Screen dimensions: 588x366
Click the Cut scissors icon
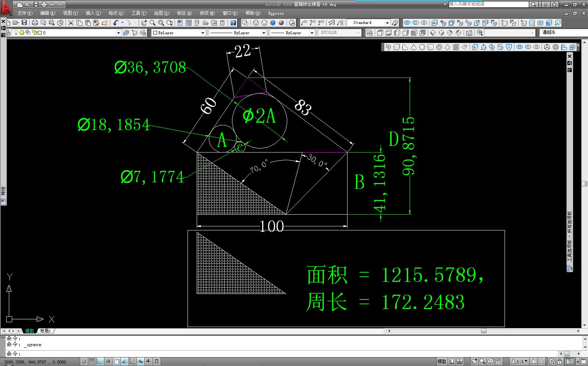click(71, 23)
